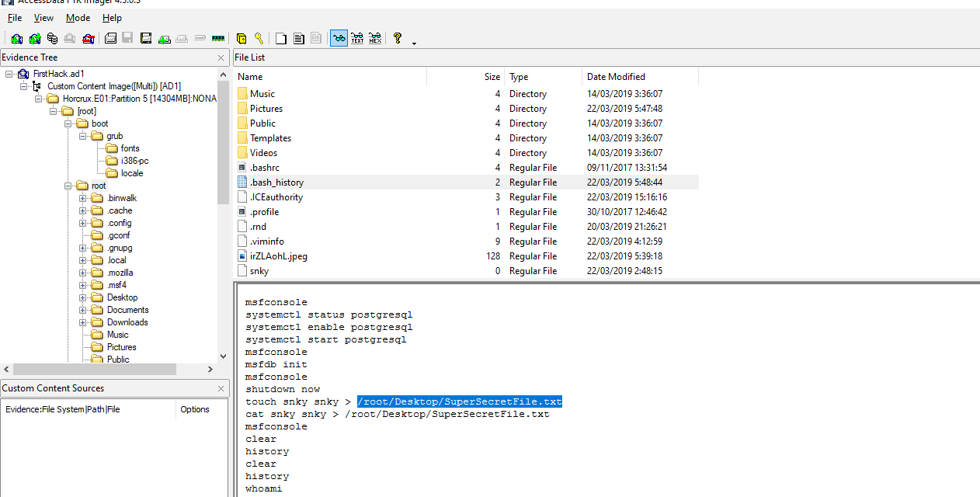Sort file list by Date Modified column

[x=616, y=77]
